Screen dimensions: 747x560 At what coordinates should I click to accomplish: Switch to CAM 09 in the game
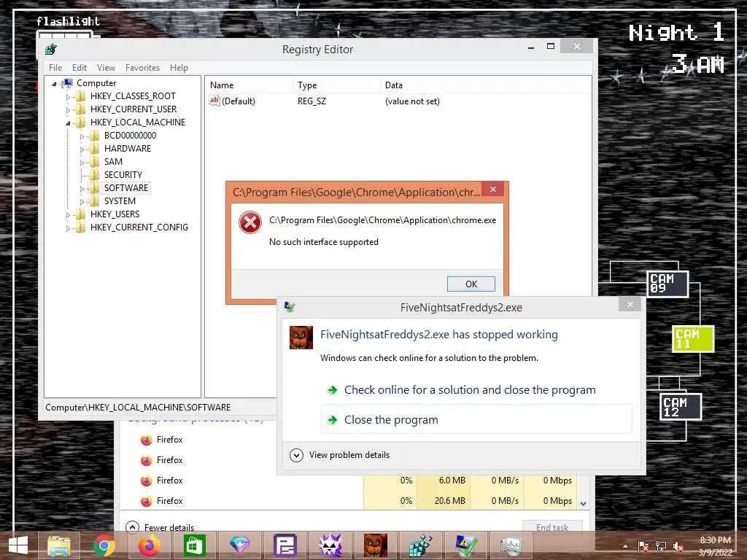[668, 284]
